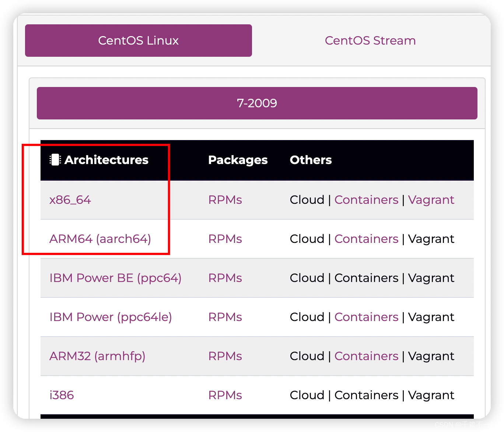Viewport: 504px width, 432px height.
Task: Click Vagrant text in ARM64 row
Action: click(x=431, y=239)
